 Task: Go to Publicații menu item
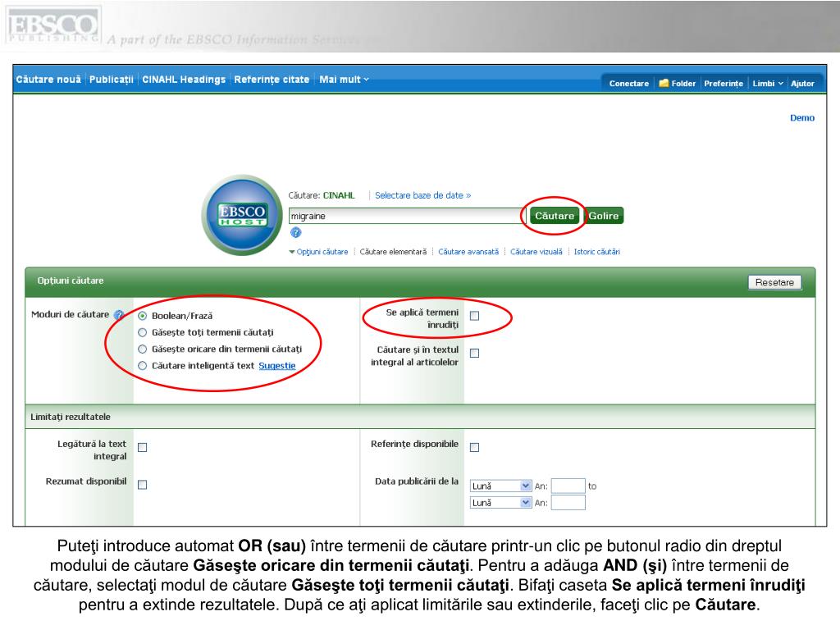[x=112, y=80]
